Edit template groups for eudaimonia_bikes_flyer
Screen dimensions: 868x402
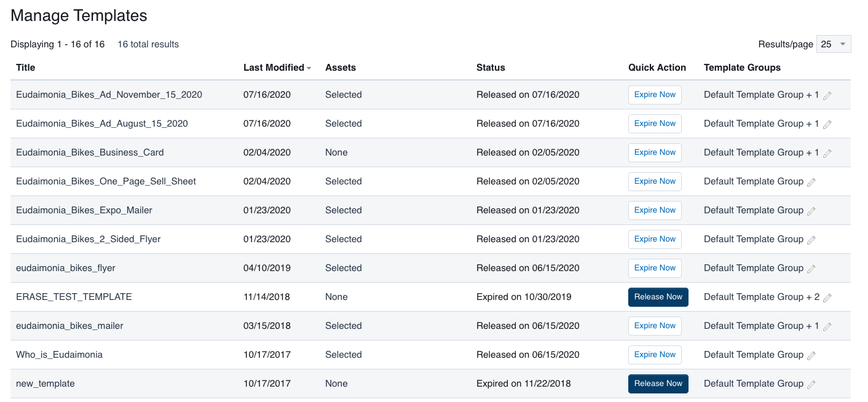coord(811,269)
